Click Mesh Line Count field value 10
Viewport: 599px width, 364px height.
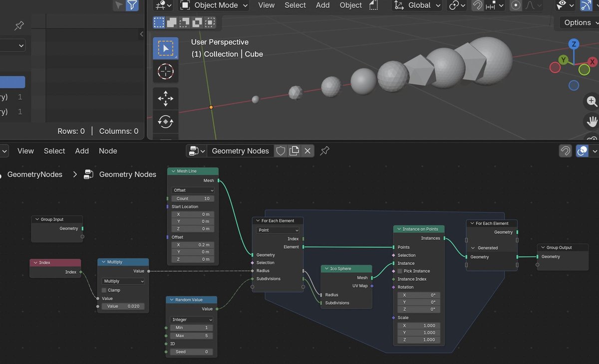coord(193,198)
